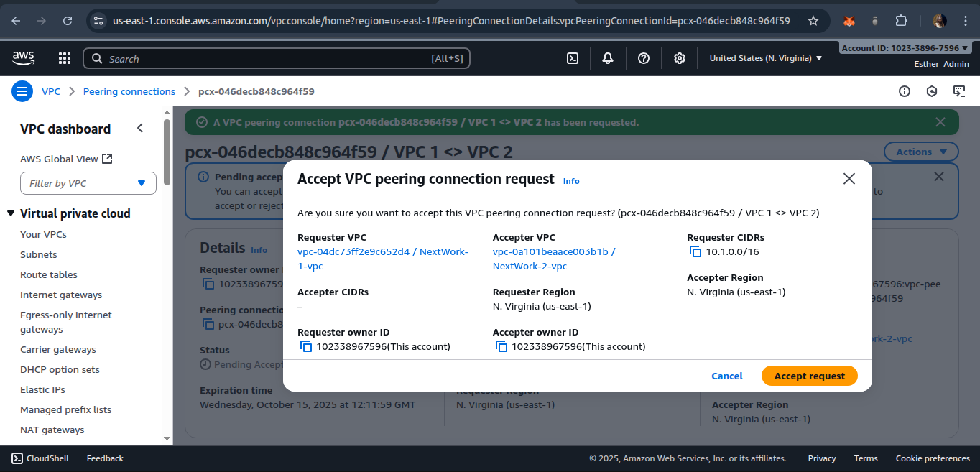Click the Accept request button
The height and width of the screenshot is (472, 980).
click(809, 376)
